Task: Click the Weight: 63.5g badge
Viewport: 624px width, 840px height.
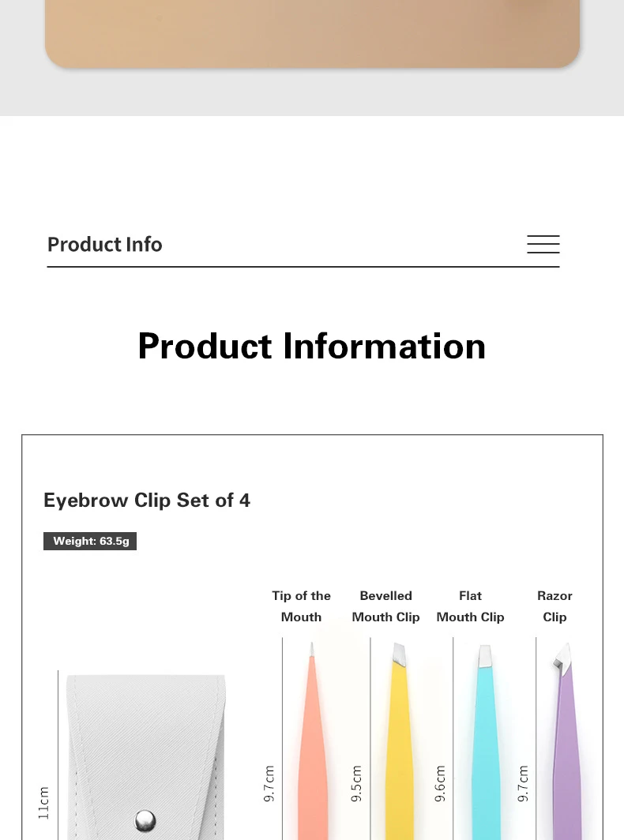Action: (90, 542)
